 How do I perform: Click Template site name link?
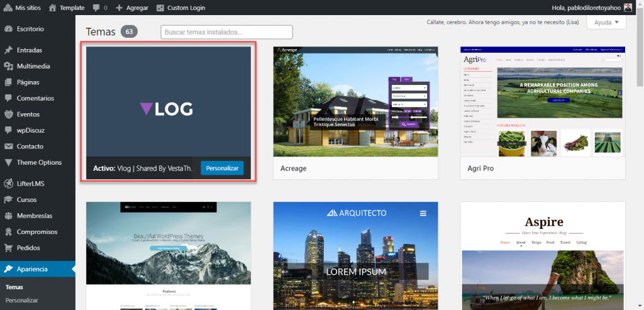coord(72,8)
